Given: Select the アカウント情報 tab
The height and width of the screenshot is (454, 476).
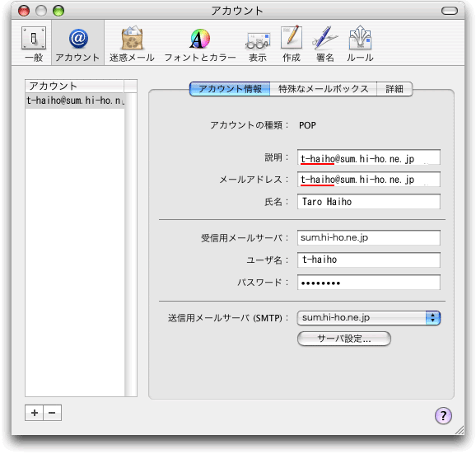Looking at the screenshot, I should (230, 89).
